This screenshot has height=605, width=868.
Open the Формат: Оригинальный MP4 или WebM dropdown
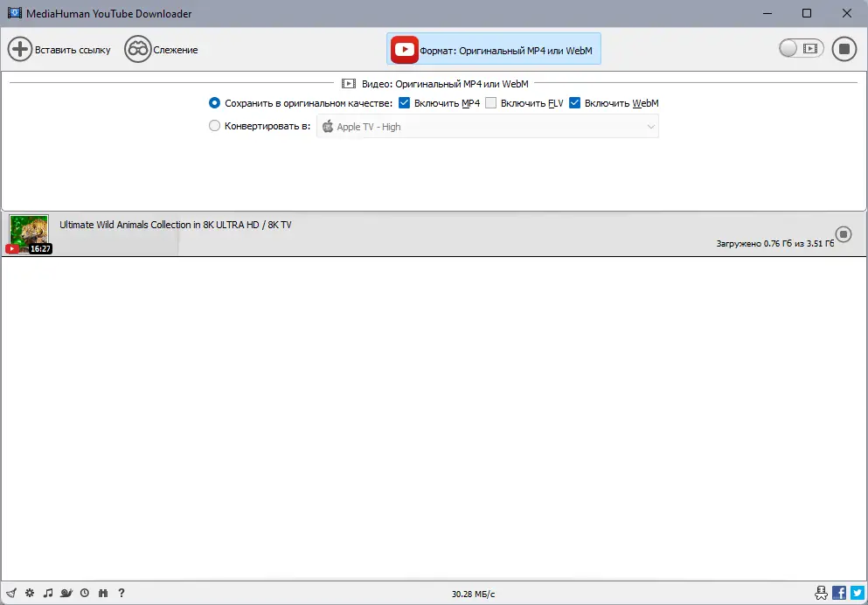493,49
